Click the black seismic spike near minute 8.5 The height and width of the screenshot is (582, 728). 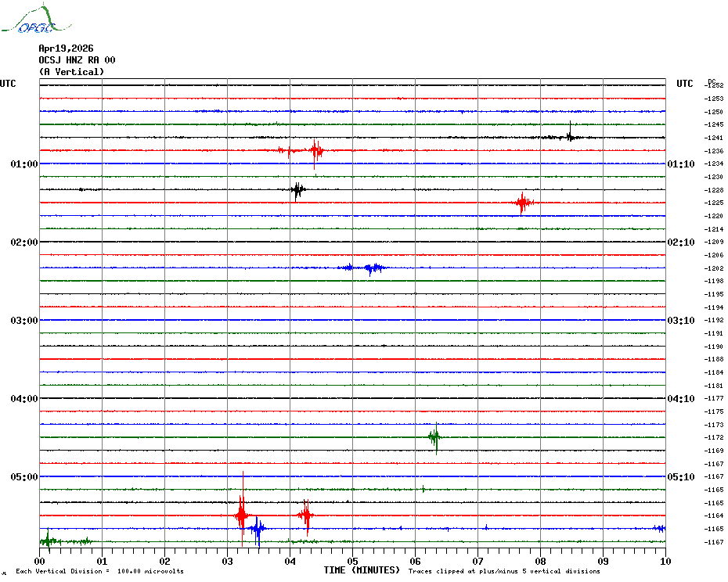click(x=570, y=136)
